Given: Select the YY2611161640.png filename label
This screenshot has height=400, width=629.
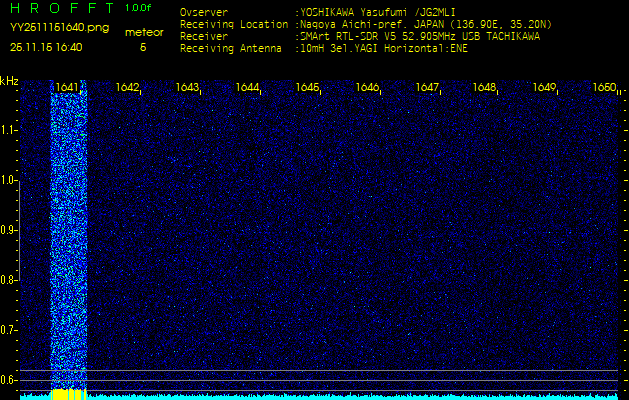Looking at the screenshot, I should pyautogui.click(x=48, y=28).
